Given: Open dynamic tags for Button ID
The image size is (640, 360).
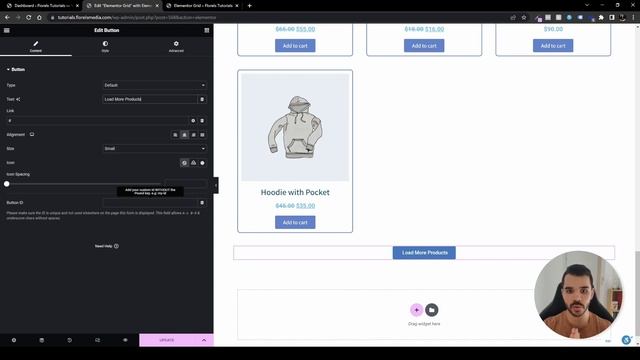Looking at the screenshot, I should pyautogui.click(x=202, y=203).
